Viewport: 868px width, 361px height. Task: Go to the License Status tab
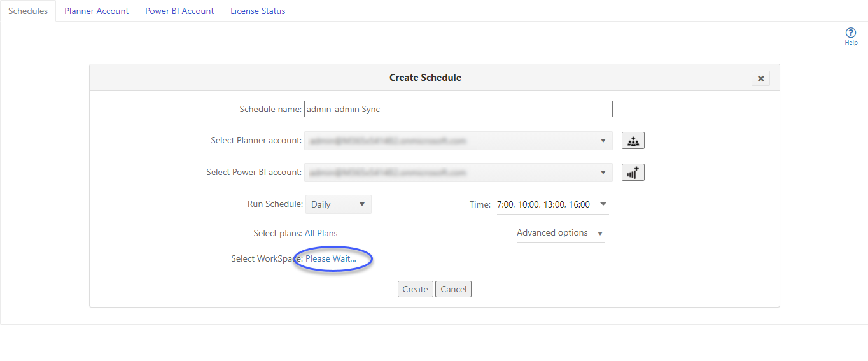tap(258, 11)
